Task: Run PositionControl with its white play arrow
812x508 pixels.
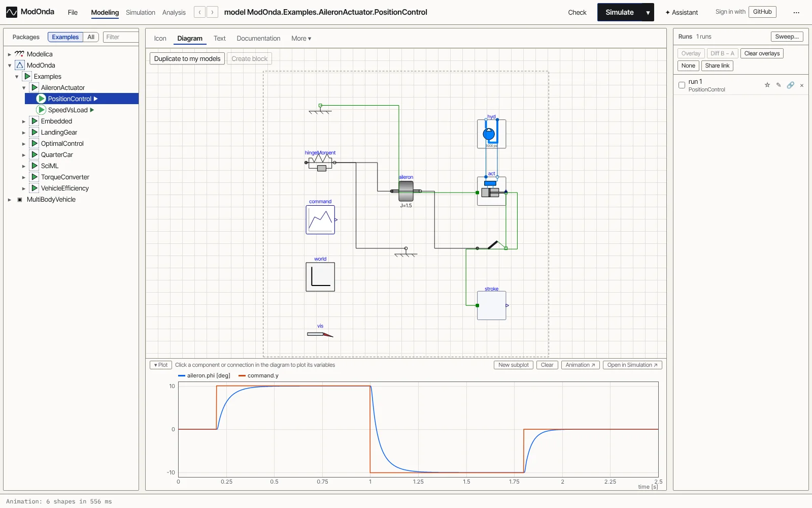Action: click(x=95, y=99)
